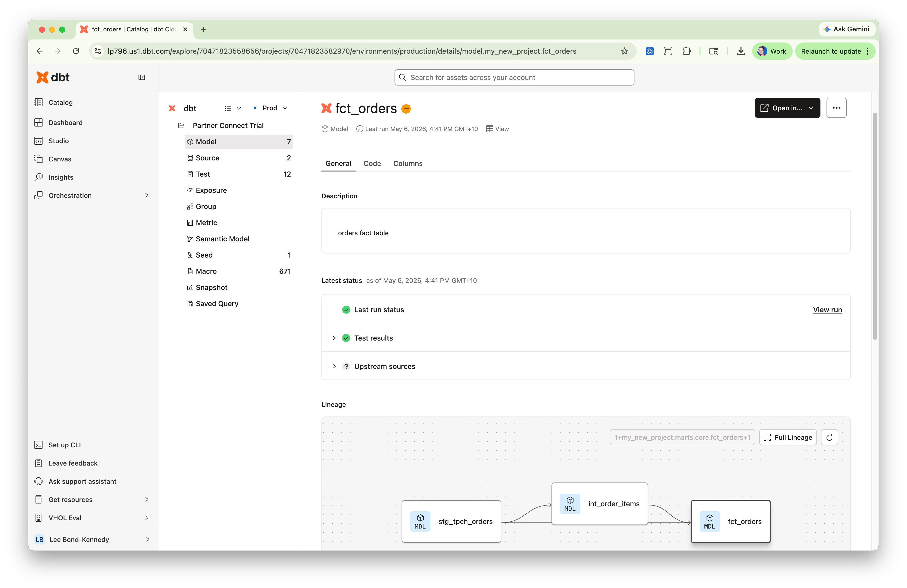Open Ask Gemini

point(847,29)
